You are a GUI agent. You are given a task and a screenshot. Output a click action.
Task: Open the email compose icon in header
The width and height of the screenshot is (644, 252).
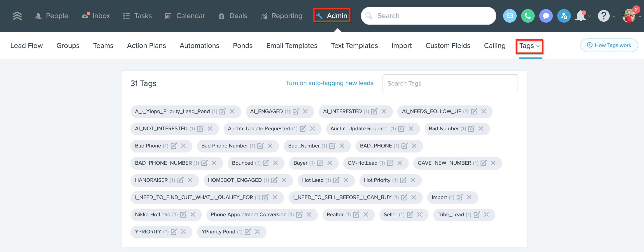510,16
